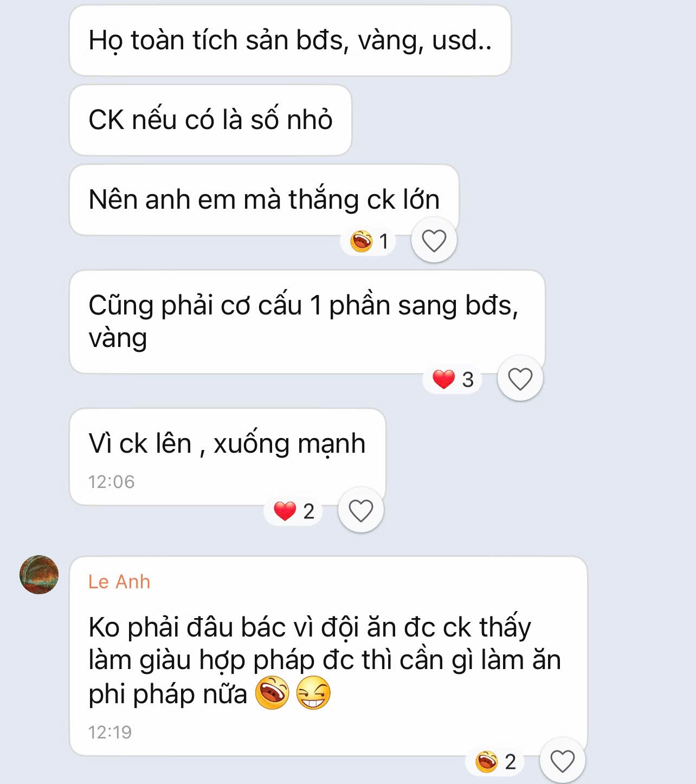Open laughing reaction count 2 on Le Anh's message
This screenshot has height=784, width=696.
click(x=495, y=761)
